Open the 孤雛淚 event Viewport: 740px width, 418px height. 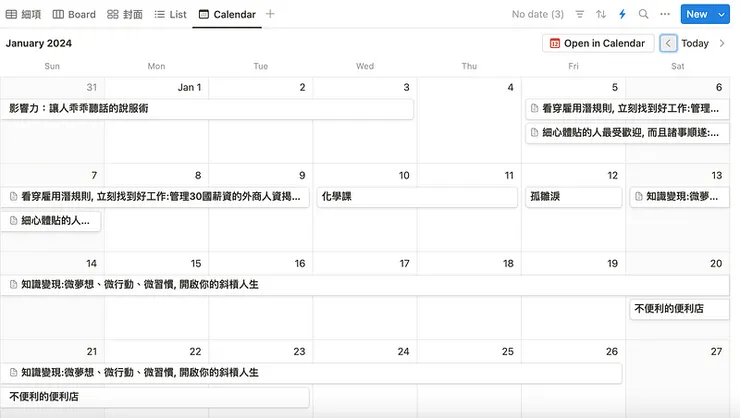tap(573, 197)
